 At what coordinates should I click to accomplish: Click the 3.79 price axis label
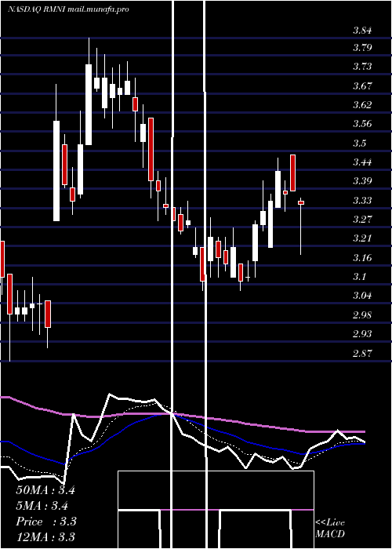(x=362, y=48)
